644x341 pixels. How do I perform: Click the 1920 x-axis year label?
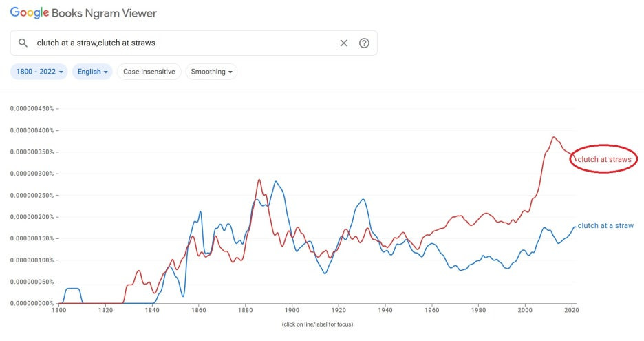339,310
